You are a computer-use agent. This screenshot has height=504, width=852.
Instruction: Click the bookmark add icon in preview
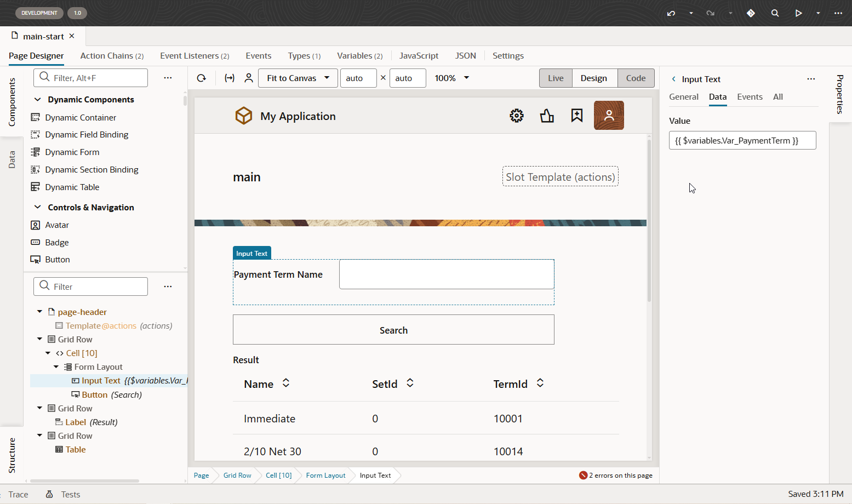(577, 116)
